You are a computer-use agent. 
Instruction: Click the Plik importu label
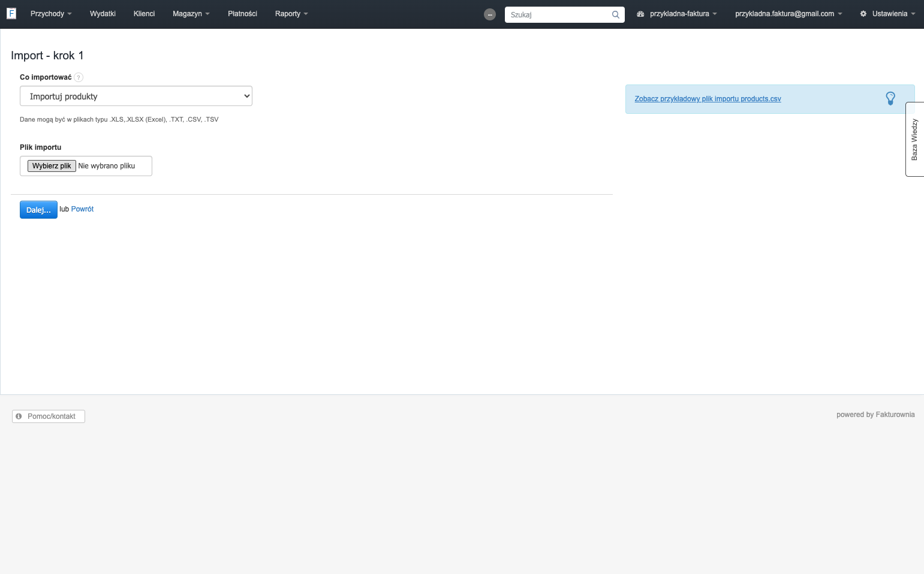click(41, 147)
